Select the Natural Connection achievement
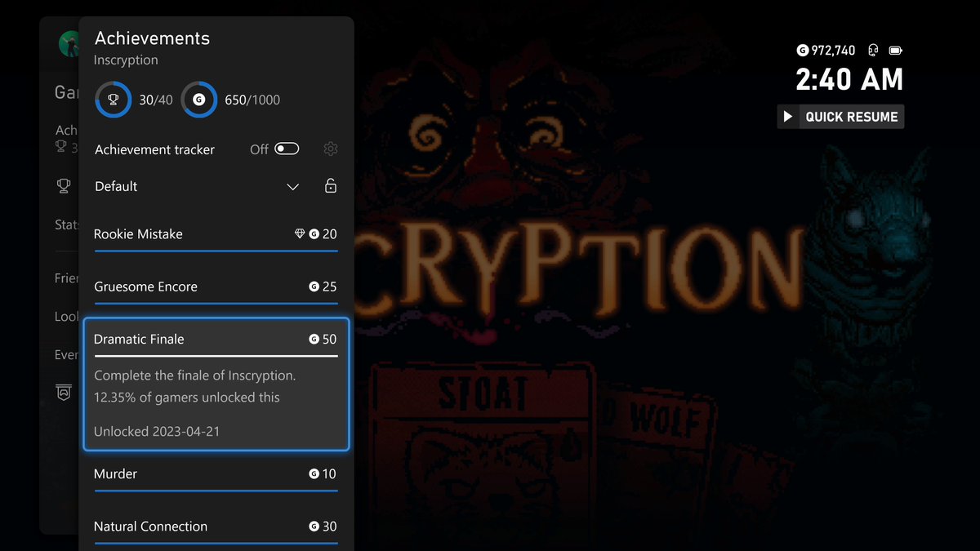 [x=216, y=528]
